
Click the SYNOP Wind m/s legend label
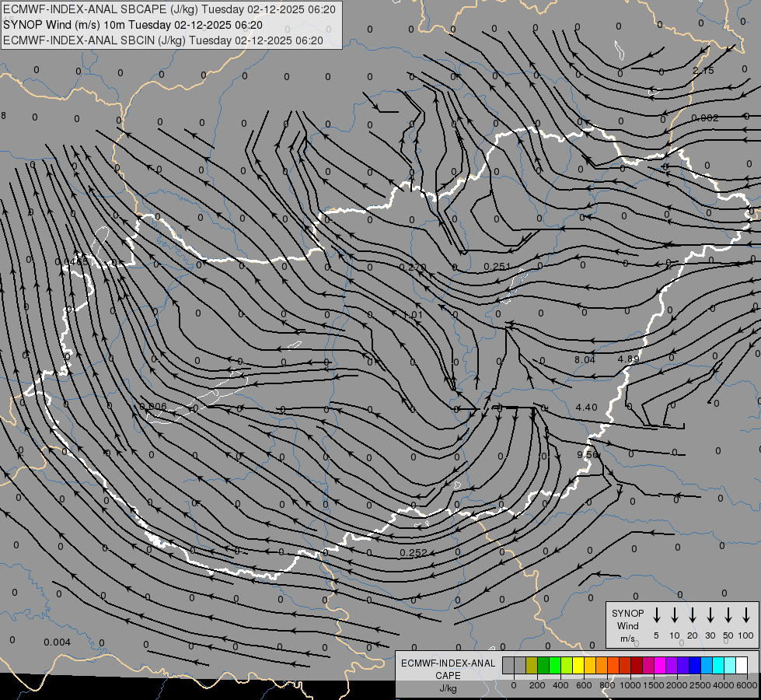pyautogui.click(x=627, y=626)
